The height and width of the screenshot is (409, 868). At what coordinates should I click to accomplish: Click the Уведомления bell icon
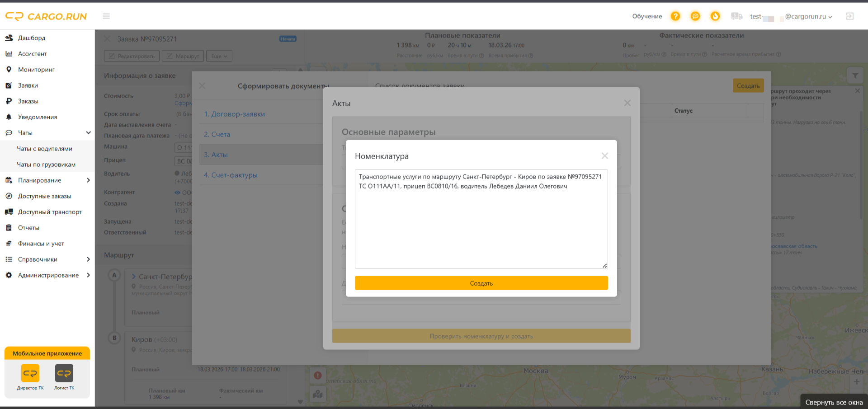(x=9, y=117)
